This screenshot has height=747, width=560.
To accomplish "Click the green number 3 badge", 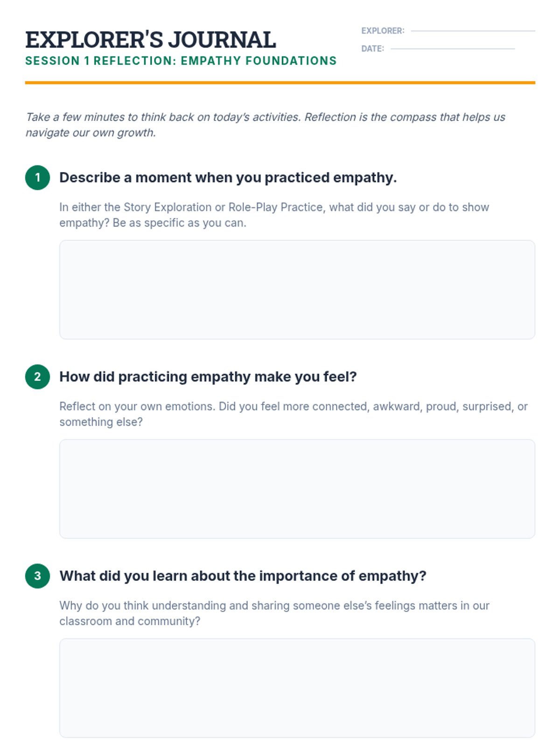I will [x=37, y=576].
